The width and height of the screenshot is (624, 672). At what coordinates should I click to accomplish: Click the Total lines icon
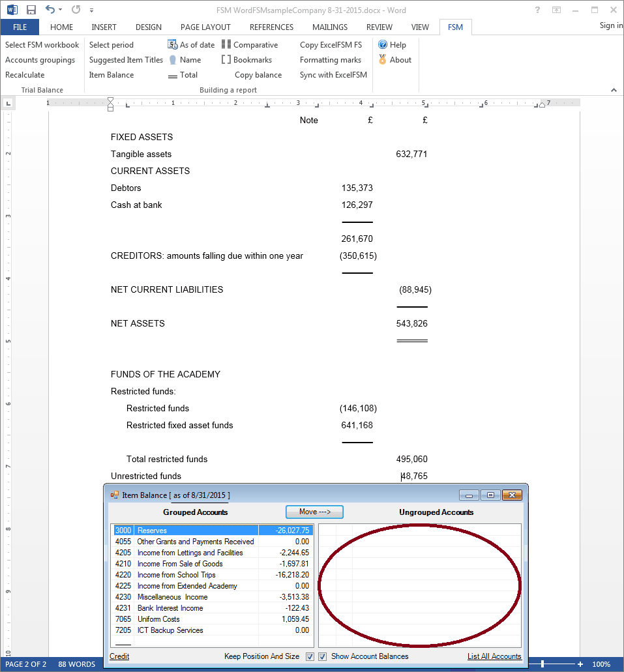click(172, 76)
